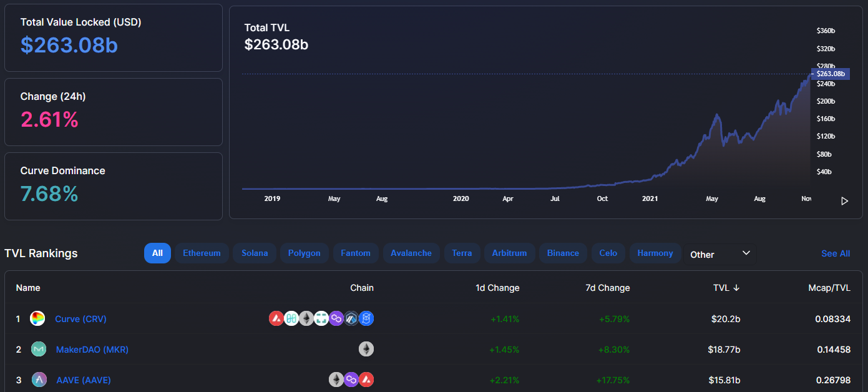
Task: Open the AAVE (AAVE) protocol page
Action: (84, 380)
